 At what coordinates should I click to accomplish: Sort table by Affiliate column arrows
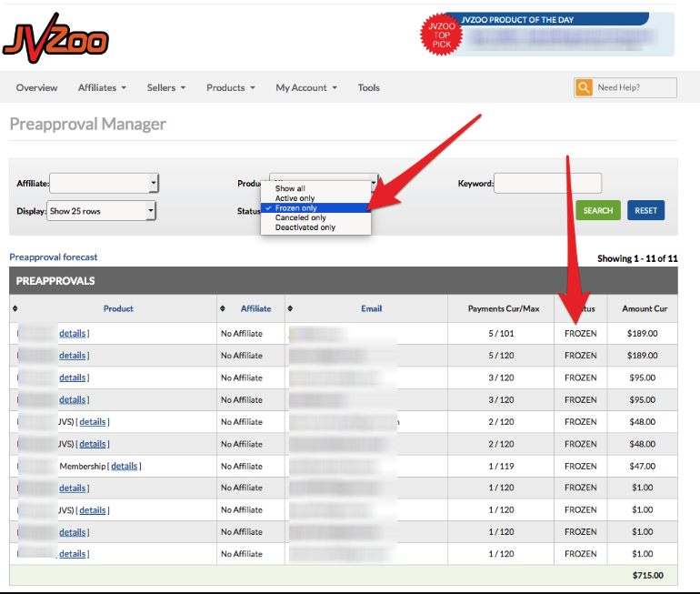pos(223,308)
